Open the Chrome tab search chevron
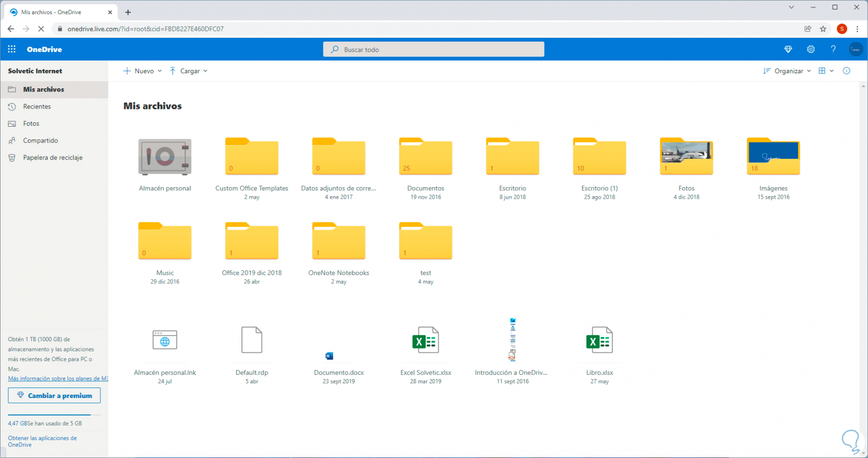The width and height of the screenshot is (868, 458). (791, 7)
